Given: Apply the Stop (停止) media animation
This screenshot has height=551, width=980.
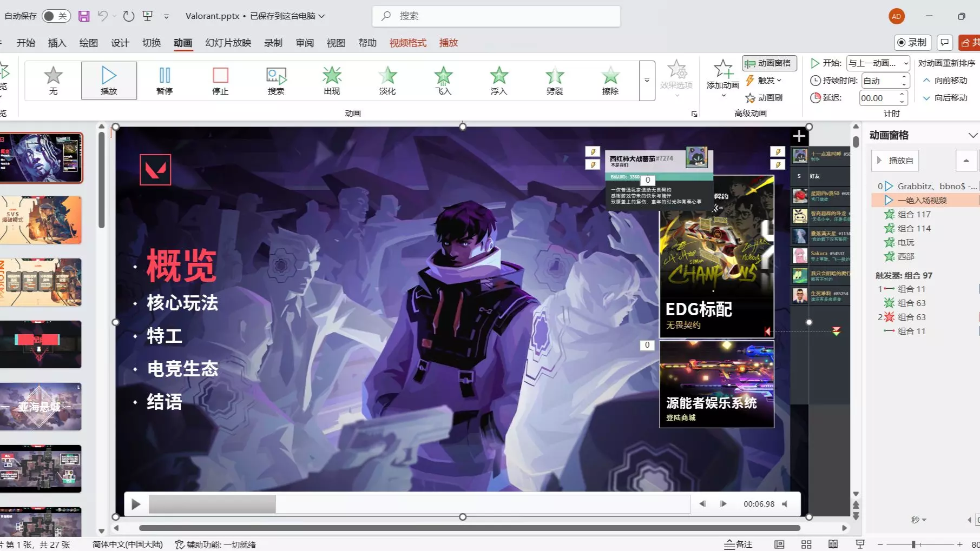Looking at the screenshot, I should click(x=220, y=81).
